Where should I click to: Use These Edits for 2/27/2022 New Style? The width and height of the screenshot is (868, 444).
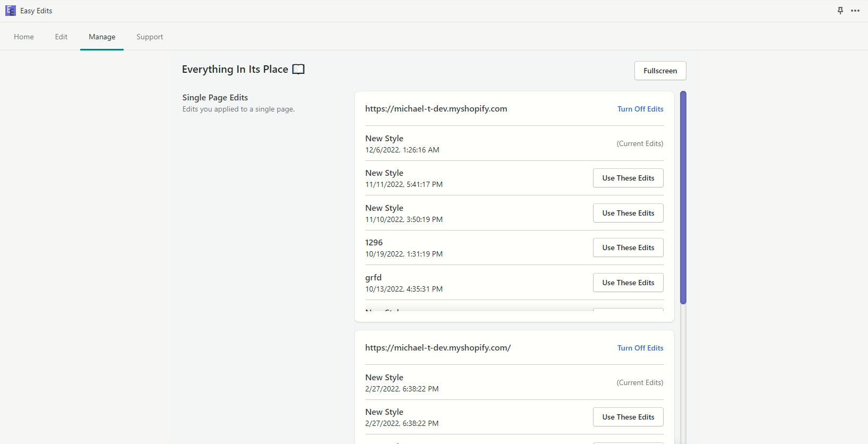(x=628, y=417)
